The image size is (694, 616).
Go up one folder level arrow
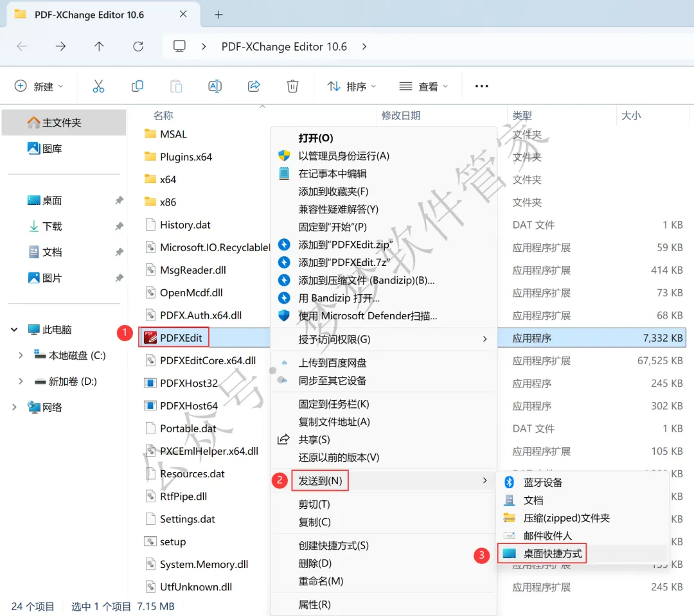tap(99, 46)
